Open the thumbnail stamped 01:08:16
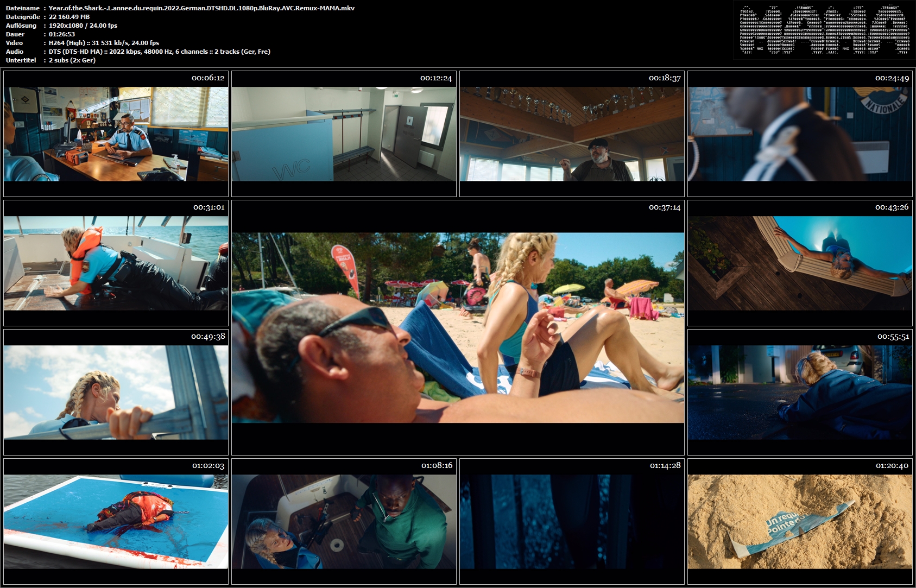 [x=344, y=521]
